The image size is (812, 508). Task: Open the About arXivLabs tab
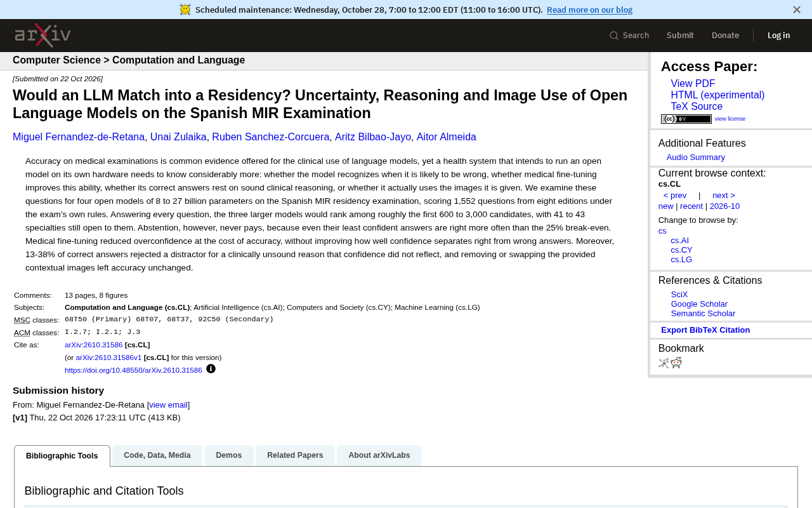pyautogui.click(x=379, y=455)
